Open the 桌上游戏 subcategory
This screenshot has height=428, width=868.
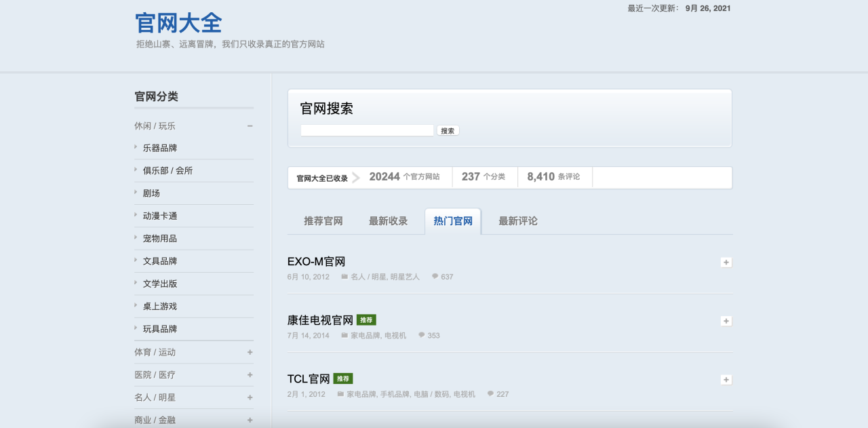coord(160,306)
